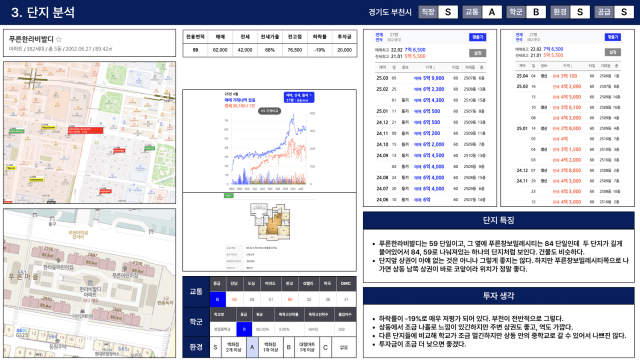Screen dimensions: 640x360
Task: Click the gray 설정 button in the left transaction list
Action: (x=478, y=53)
